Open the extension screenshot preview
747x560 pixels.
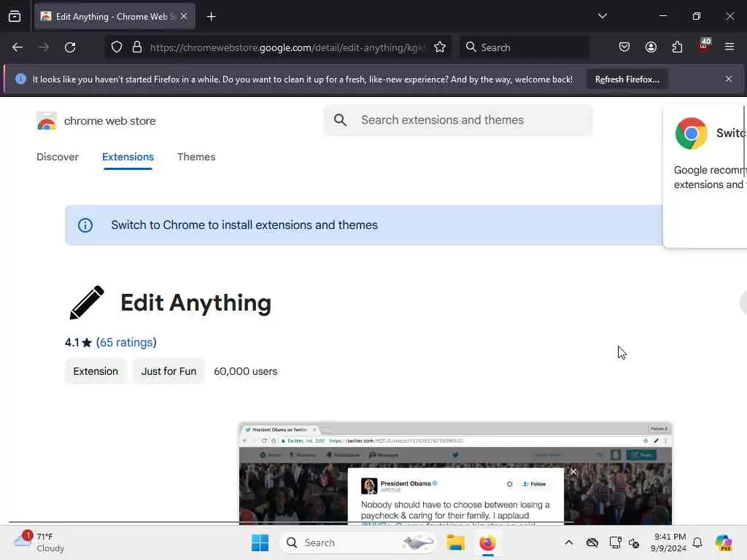(x=455, y=472)
